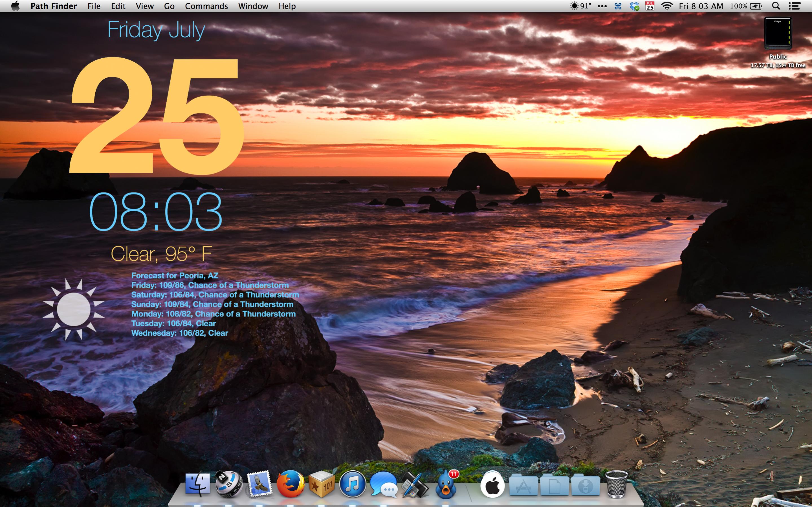Open Mail eagle stamp icon in dock
Viewport: 812px width, 507px height.
click(259, 484)
